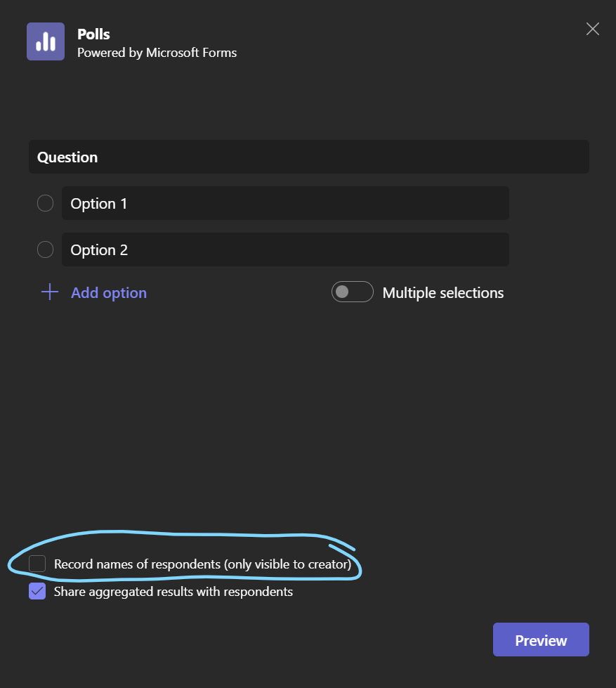Click the circled checkbox inside the highlight
Image resolution: width=616 pixels, height=688 pixels.
[x=36, y=564]
